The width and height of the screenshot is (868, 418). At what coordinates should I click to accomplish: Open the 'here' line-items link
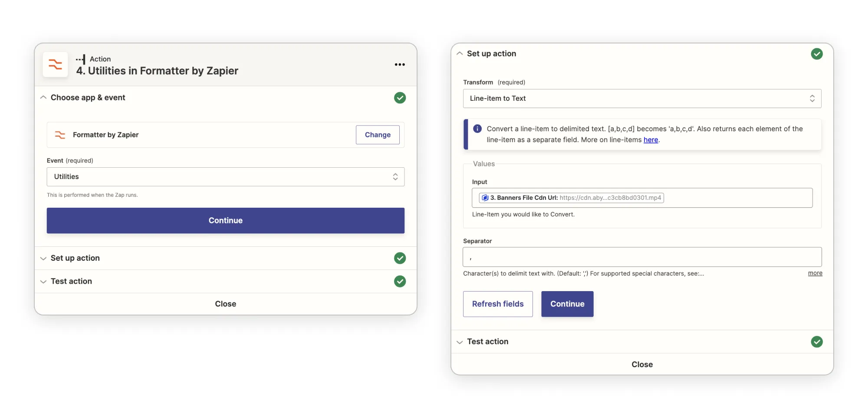(651, 140)
